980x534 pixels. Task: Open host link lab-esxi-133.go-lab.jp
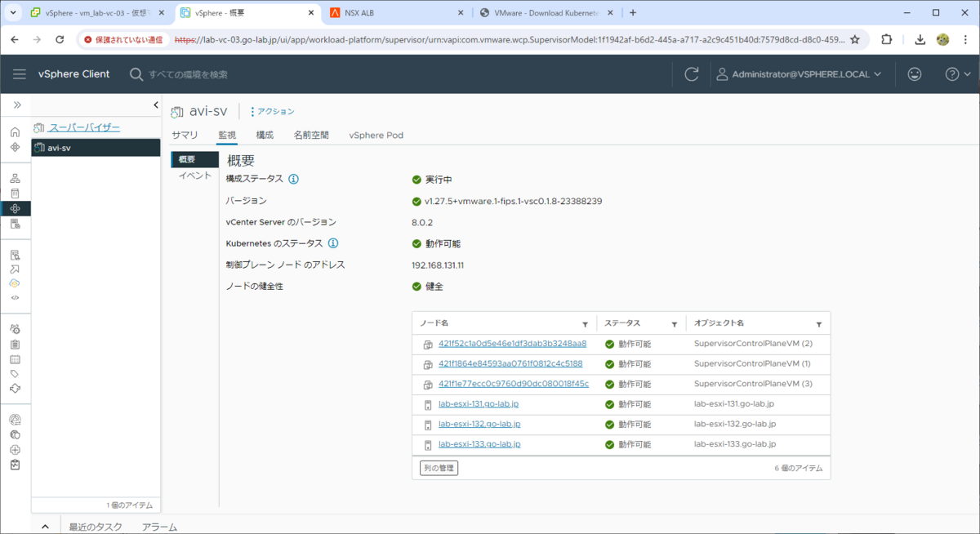479,444
